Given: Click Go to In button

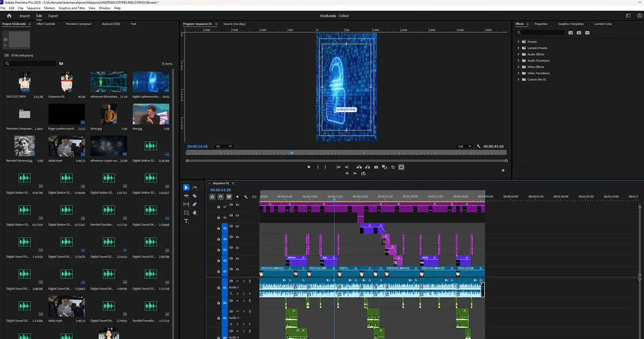Looking at the screenshot, I should (339, 167).
